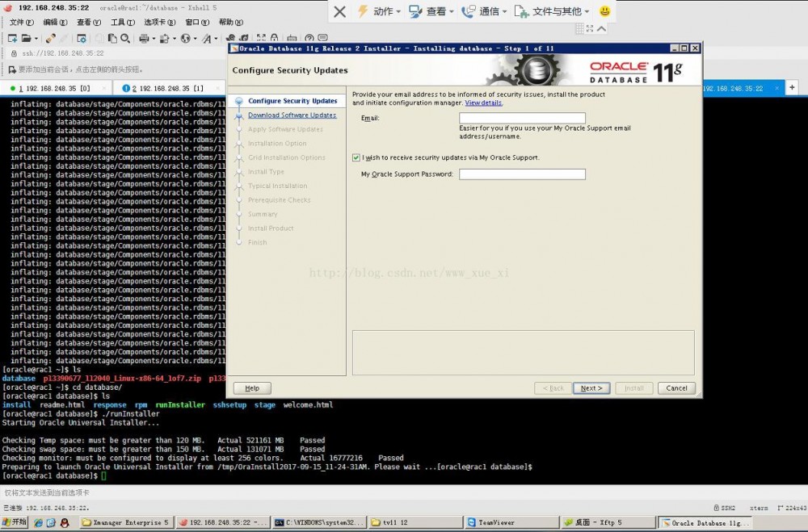The image size is (808, 532).
Task: Open the session folder icon on the toolbar
Action: coord(25,37)
